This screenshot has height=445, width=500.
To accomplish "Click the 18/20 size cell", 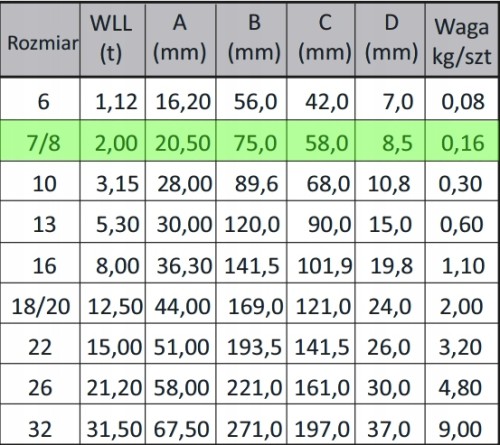I will pyautogui.click(x=40, y=304).
